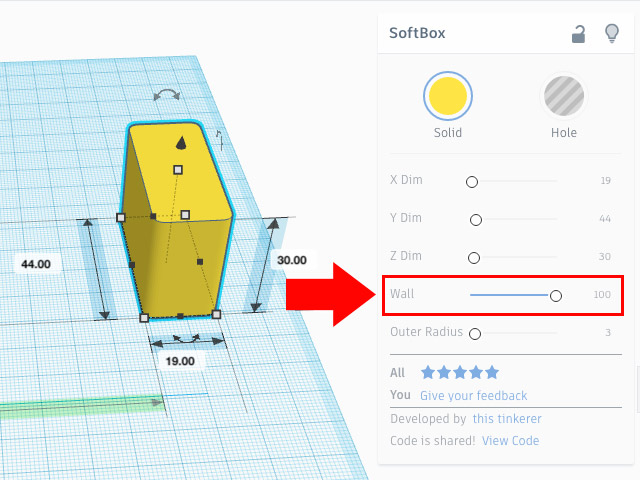Click the lightbulb hide-shape icon

point(611,34)
